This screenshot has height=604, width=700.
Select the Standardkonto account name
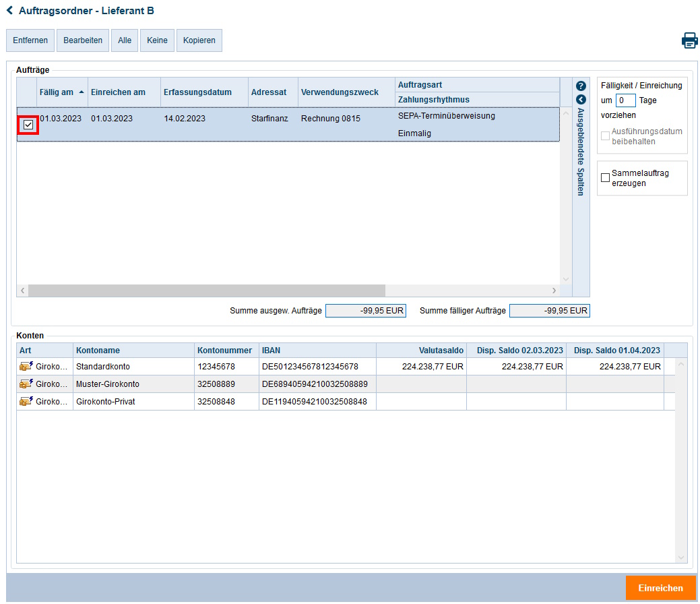(103, 366)
